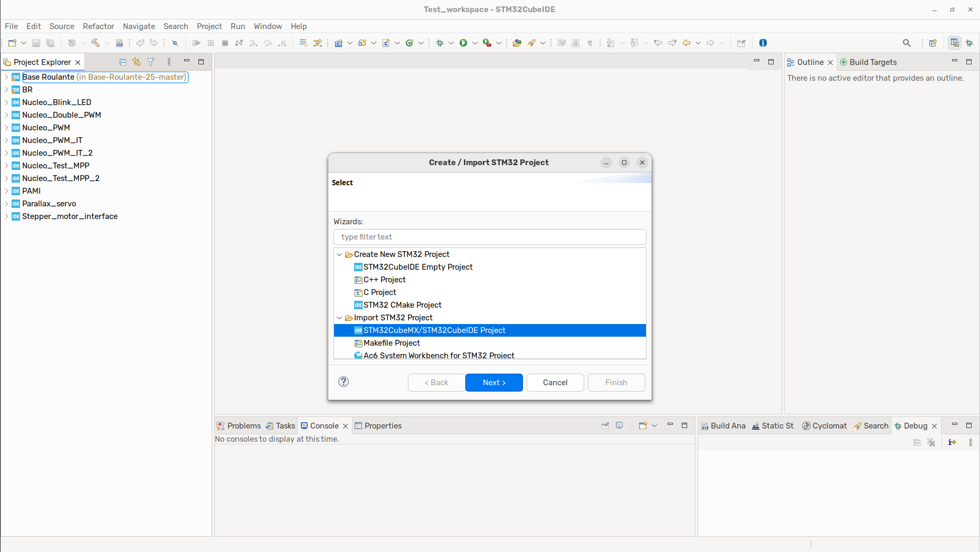Switch to the Debug perspective bug icon
This screenshot has height=552, width=980.
click(x=969, y=43)
